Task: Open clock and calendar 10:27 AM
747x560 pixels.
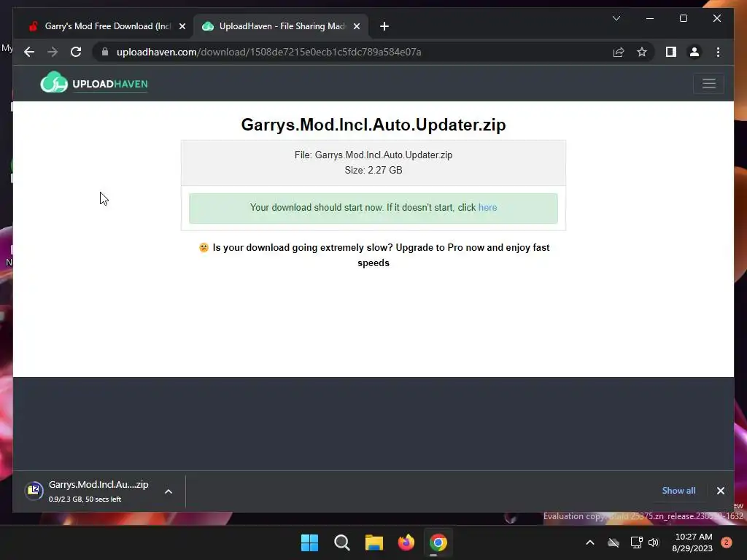Action: (693, 542)
